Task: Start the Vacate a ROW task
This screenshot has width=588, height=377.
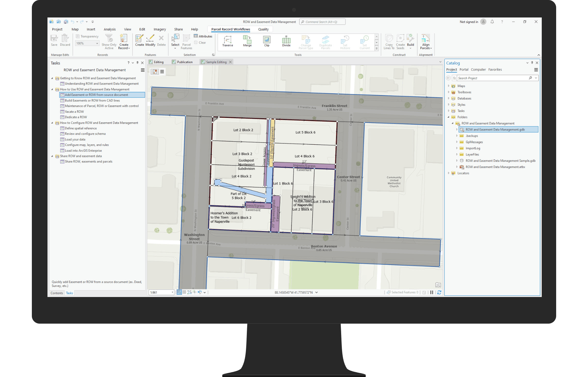Action: [74, 111]
